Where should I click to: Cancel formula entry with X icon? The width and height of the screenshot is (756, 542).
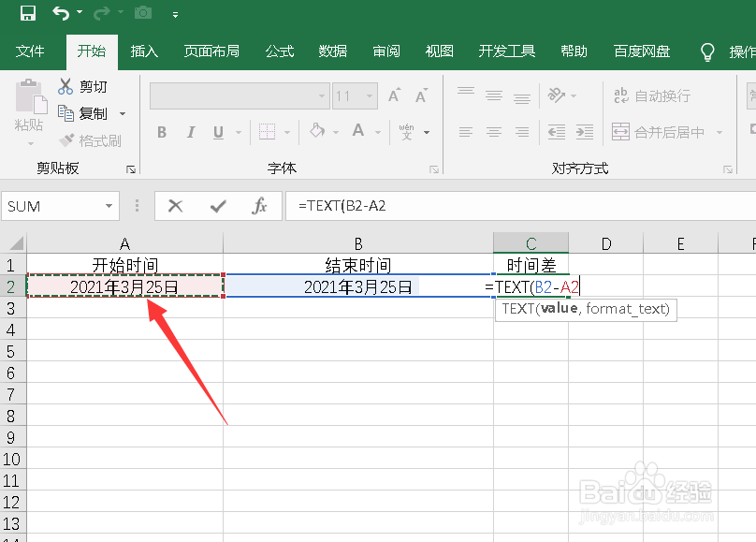(176, 206)
